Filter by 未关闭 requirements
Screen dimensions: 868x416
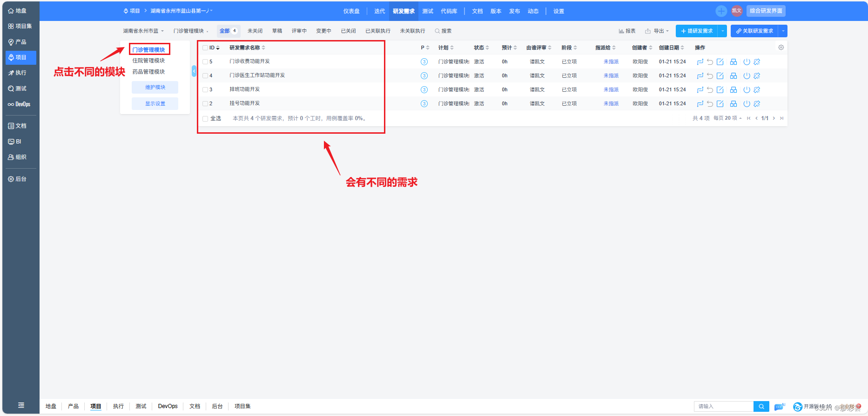click(255, 31)
